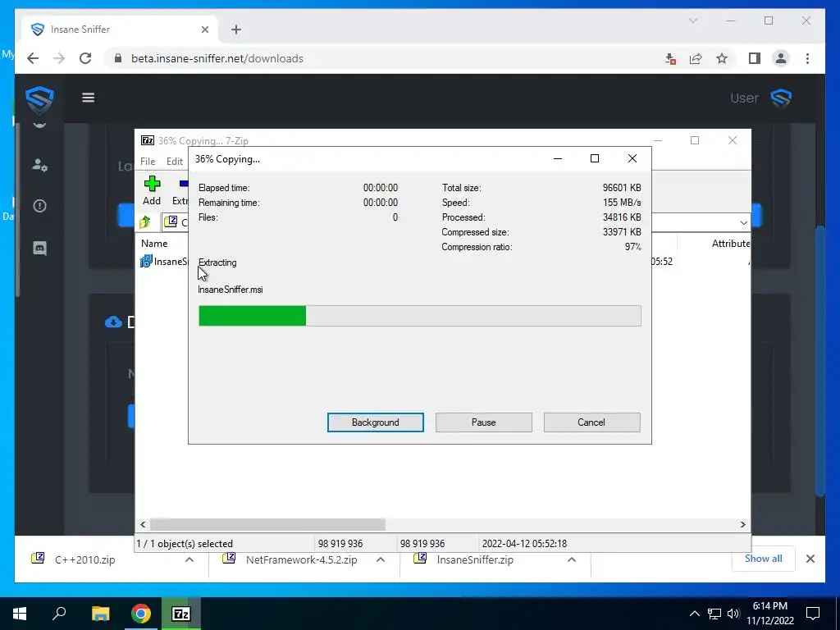Image resolution: width=840 pixels, height=630 pixels.
Task: Click the scroll-left arrow in the 7-Zip list
Action: [x=143, y=524]
